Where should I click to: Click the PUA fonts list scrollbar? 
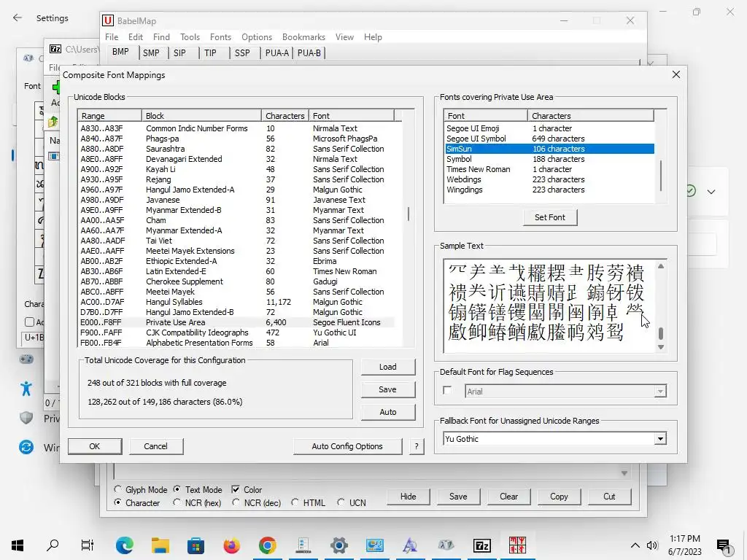(x=660, y=175)
